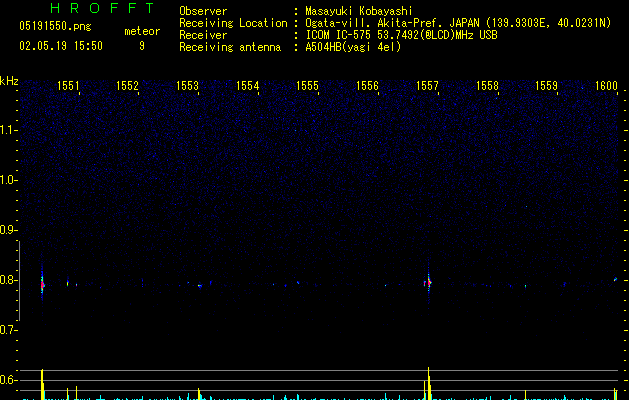Click the 1552 time axis marker
The width and height of the screenshot is (629, 400).
127,86
